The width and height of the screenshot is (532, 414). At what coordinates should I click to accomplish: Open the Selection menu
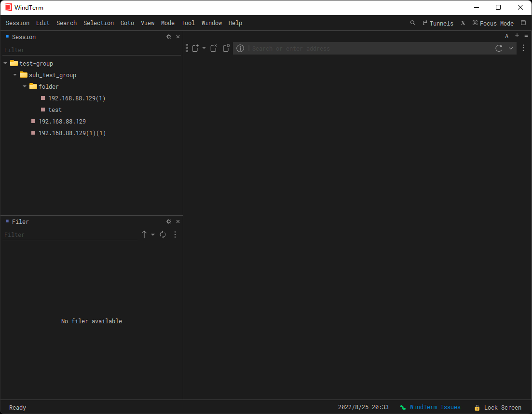[98, 23]
